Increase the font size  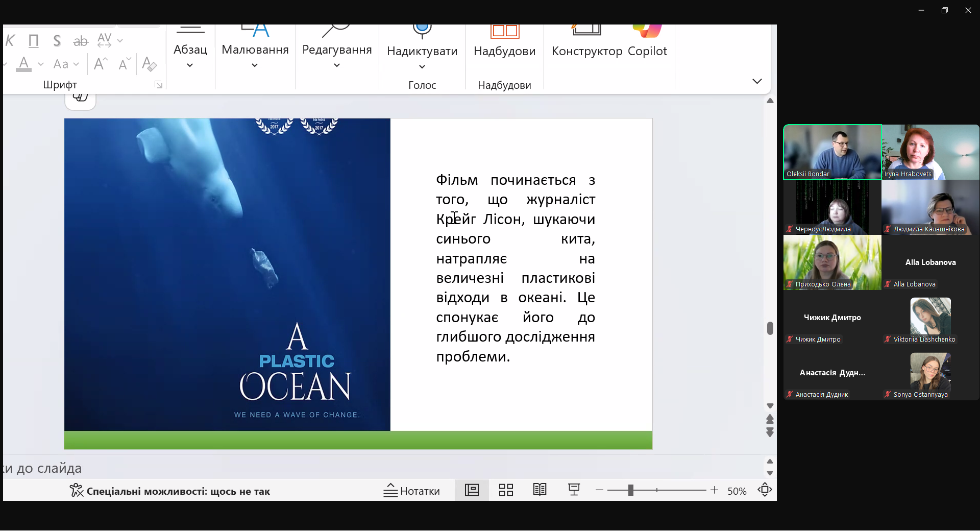pyautogui.click(x=100, y=62)
